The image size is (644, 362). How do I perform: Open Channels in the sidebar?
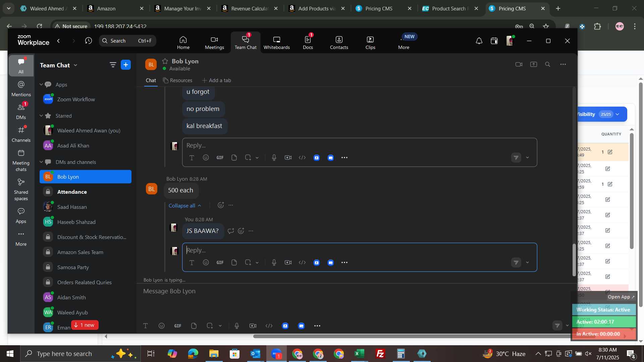(x=21, y=134)
